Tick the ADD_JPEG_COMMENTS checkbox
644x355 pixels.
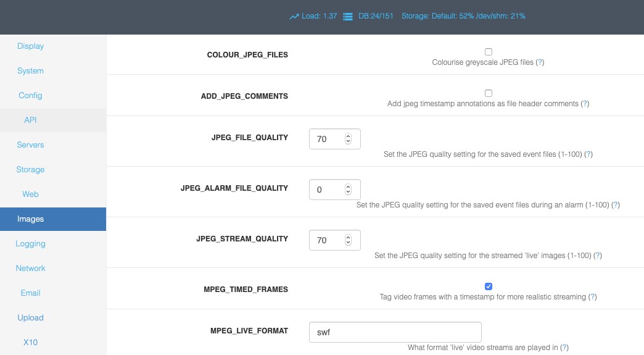(489, 93)
